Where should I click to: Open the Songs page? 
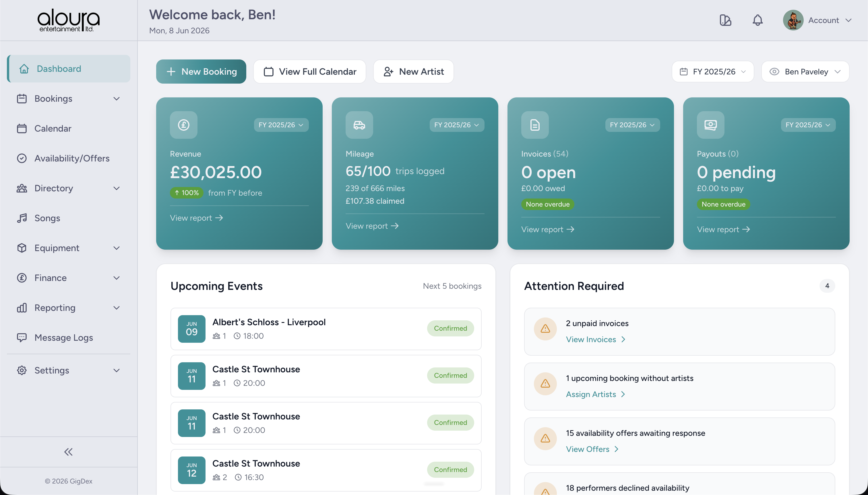tap(69, 218)
